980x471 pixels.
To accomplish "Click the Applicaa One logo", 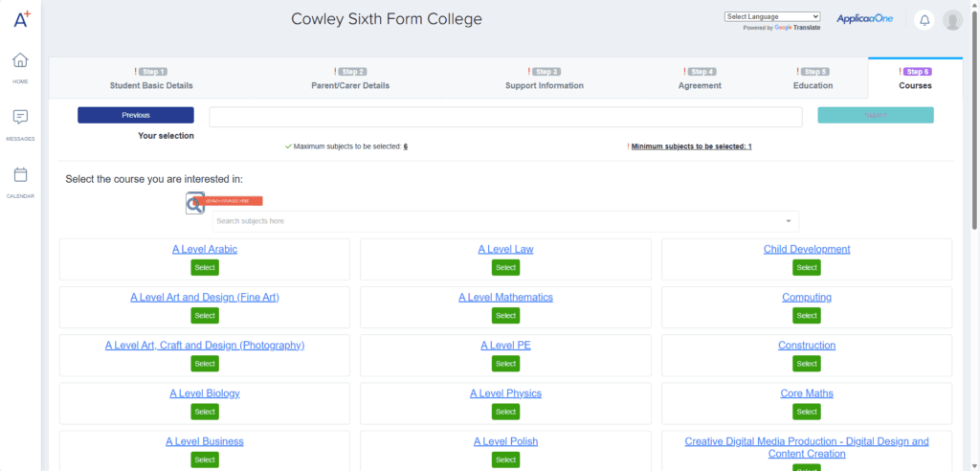I will [x=864, y=19].
